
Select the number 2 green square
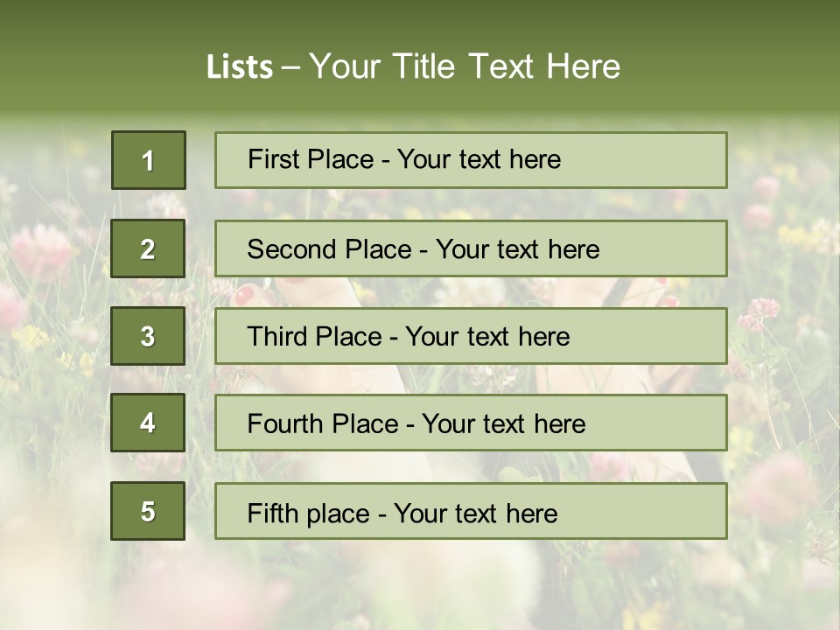148,248
